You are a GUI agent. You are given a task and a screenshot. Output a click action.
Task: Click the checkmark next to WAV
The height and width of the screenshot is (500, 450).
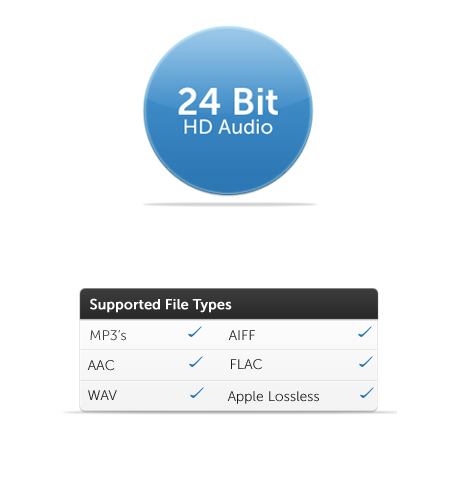[x=197, y=393]
